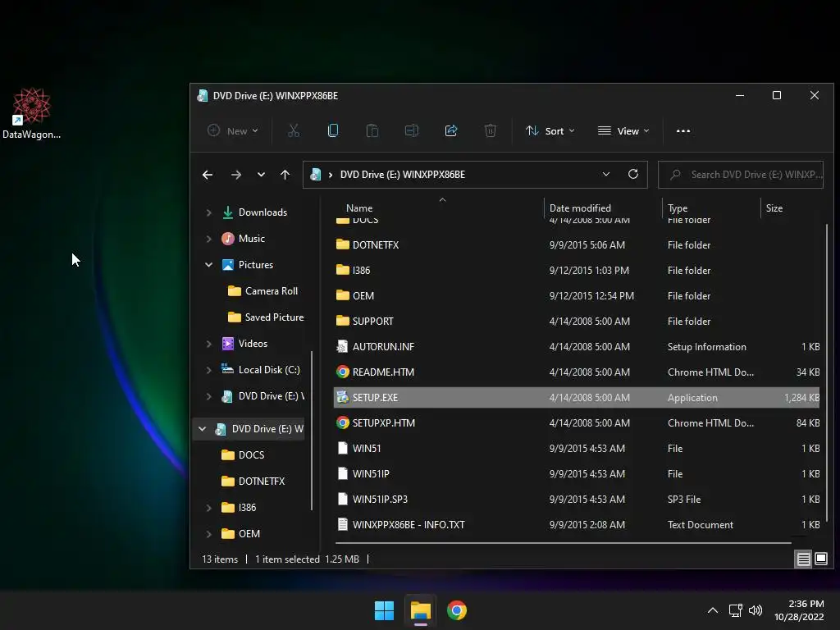Expand the address bar history dropdown
Screen dimensions: 840x630
pos(606,174)
